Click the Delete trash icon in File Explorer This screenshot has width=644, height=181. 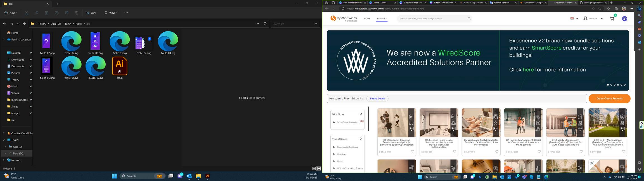click(x=77, y=13)
